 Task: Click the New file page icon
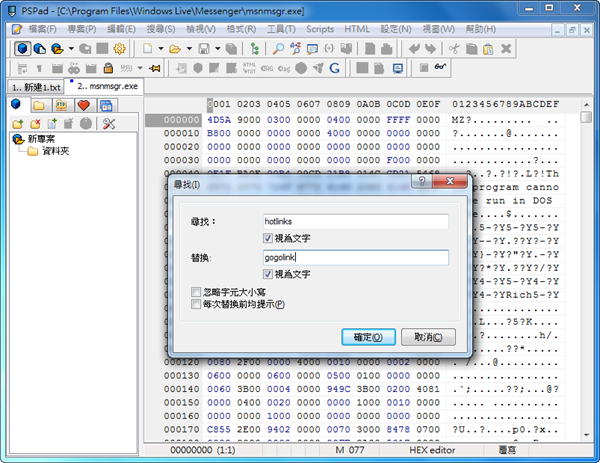(147, 49)
